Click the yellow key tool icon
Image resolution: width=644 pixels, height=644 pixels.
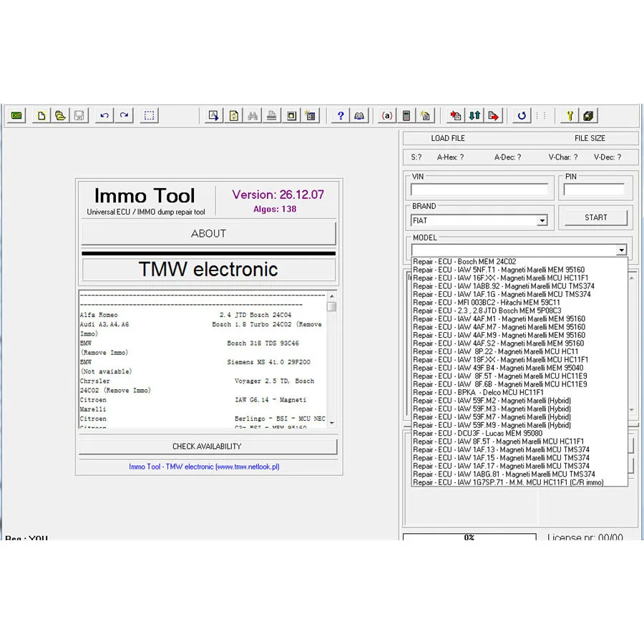(570, 115)
